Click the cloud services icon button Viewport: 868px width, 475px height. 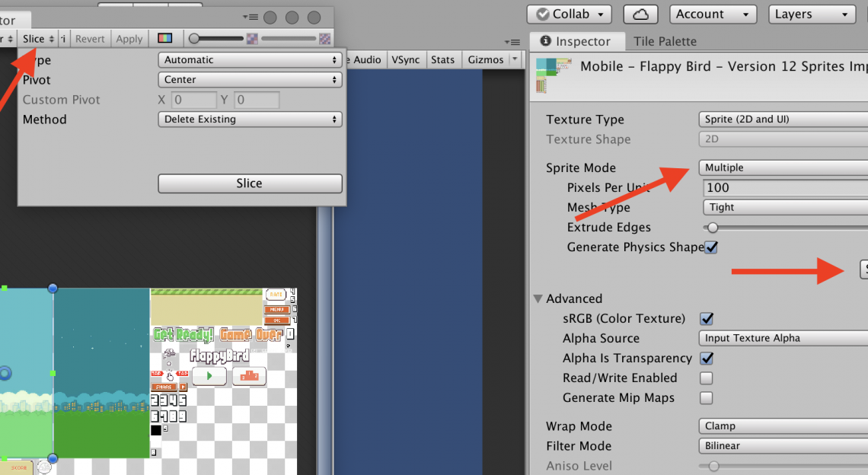click(640, 14)
